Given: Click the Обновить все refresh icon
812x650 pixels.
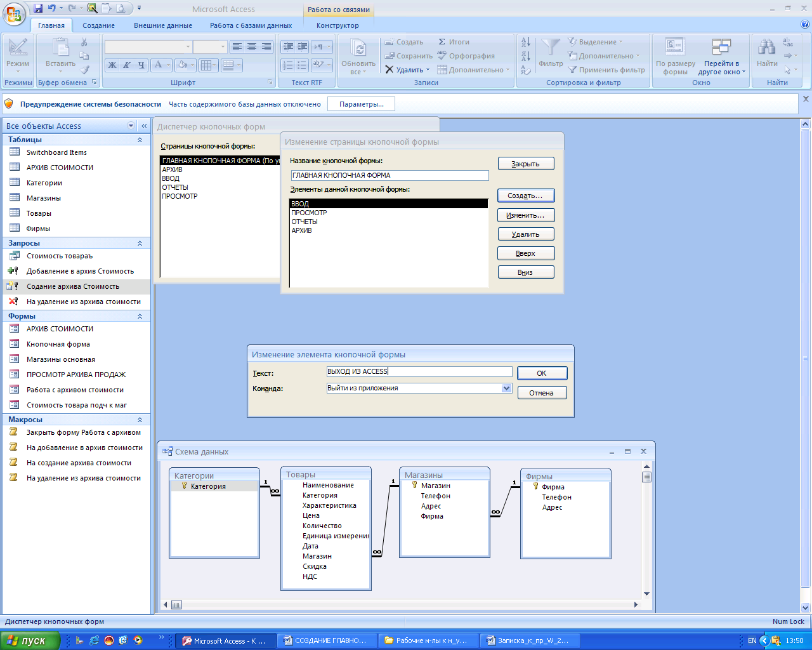Looking at the screenshot, I should 358,48.
